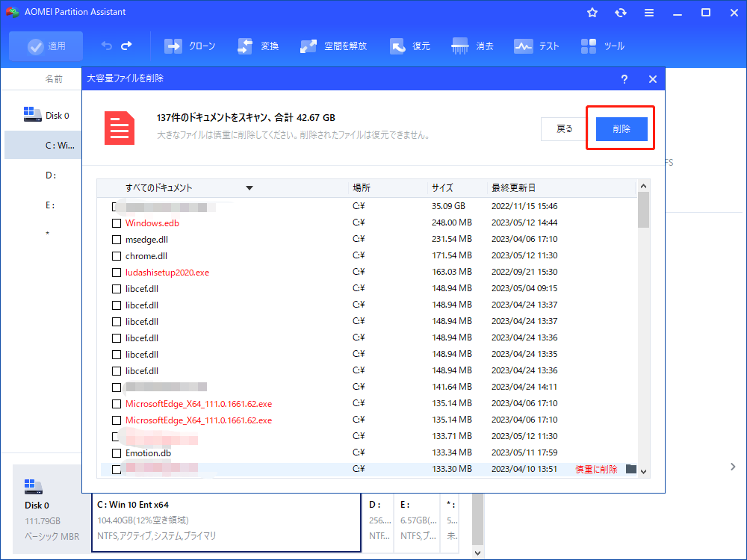Check the box for chrome.dll

pos(117,256)
